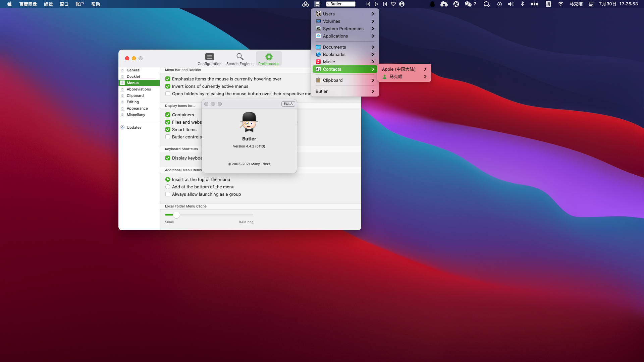Click the Bluetooth icon in menu bar
Screen dimensions: 644x362
pos(522,4)
